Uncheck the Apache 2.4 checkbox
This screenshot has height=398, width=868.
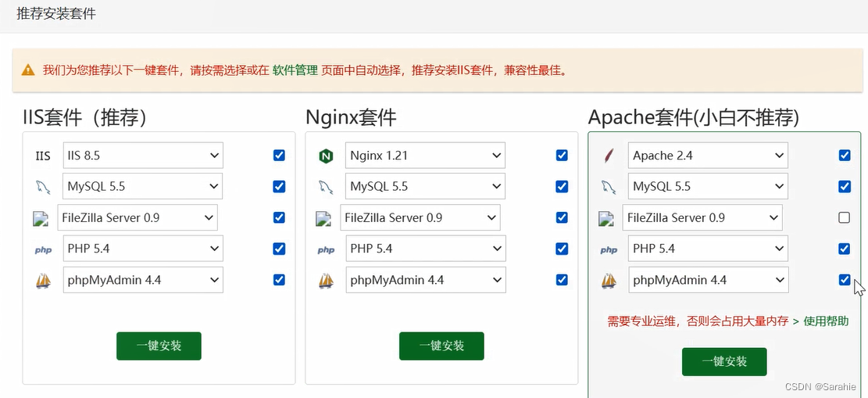[845, 155]
